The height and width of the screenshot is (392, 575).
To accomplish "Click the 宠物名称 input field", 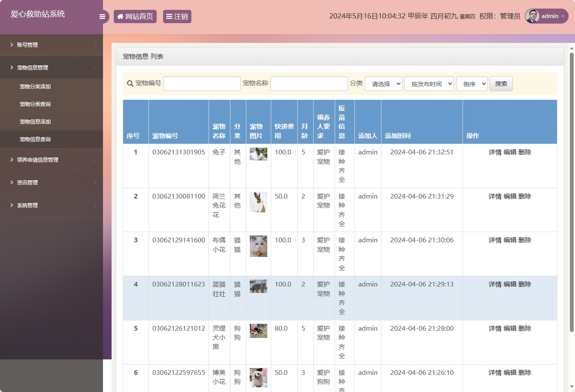I will coord(309,83).
